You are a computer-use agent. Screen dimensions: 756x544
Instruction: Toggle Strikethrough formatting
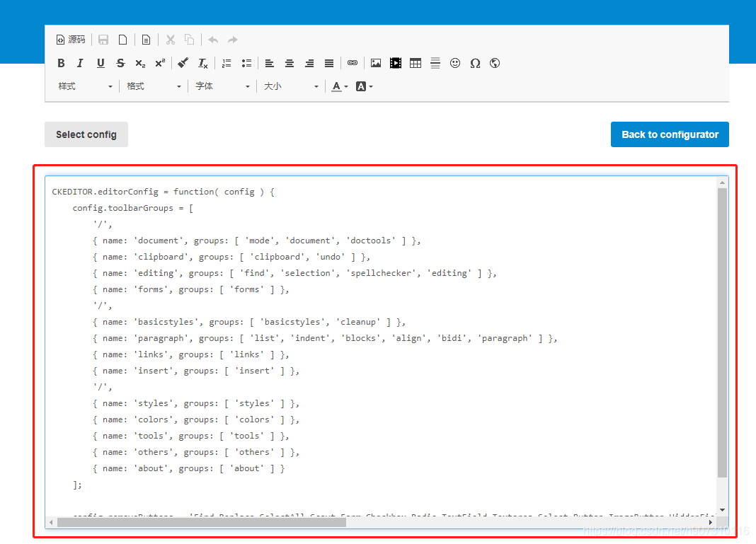(x=120, y=63)
